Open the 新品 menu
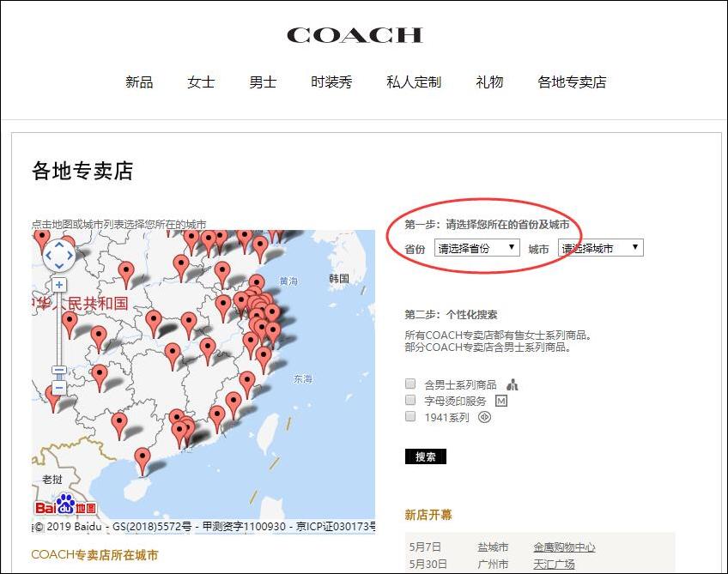728x574 pixels. (x=139, y=82)
